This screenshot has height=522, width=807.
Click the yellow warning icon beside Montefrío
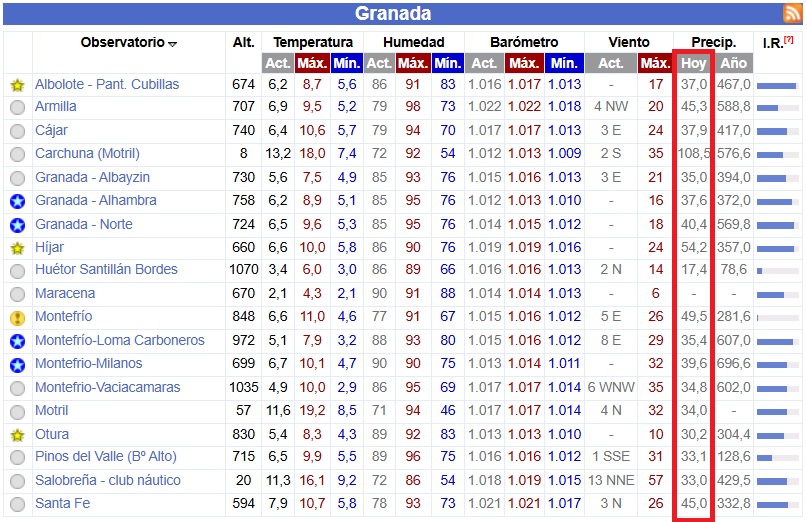(x=17, y=317)
